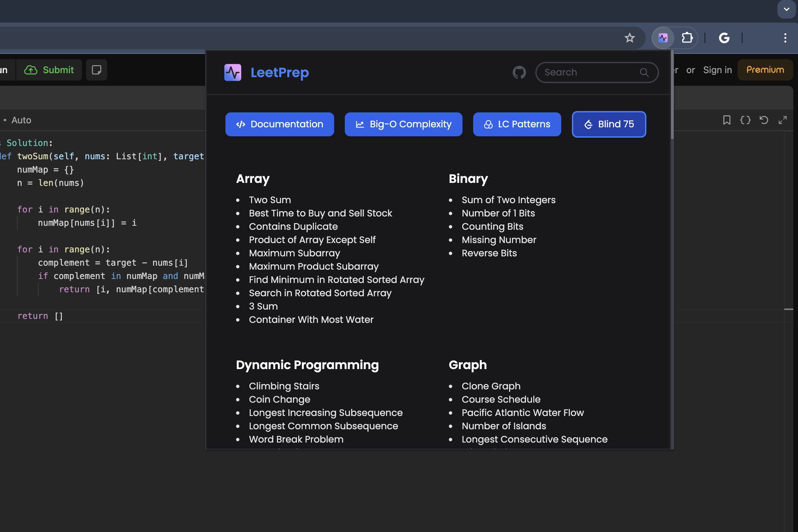Image resolution: width=798 pixels, height=532 pixels.
Task: Open Maximum Product Subarray link
Action: (x=314, y=266)
